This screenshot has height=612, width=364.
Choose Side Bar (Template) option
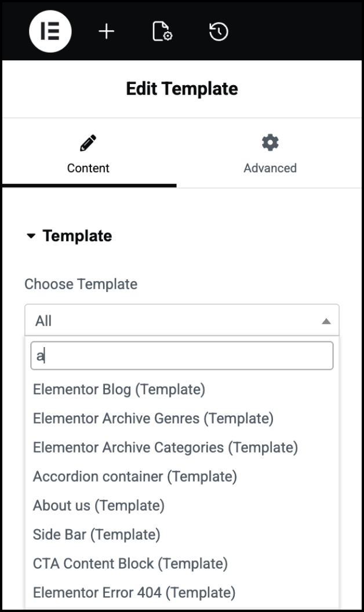coord(97,534)
